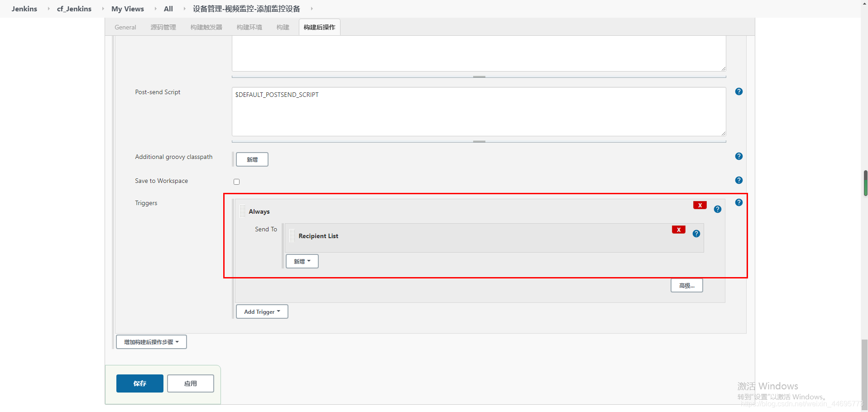Click the upper textarea resize bar
This screenshot has width=868, height=412.
479,77
